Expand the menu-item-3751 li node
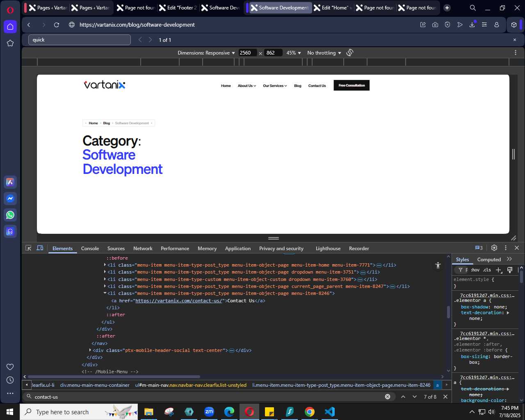This screenshot has width=525, height=420. tap(105, 272)
